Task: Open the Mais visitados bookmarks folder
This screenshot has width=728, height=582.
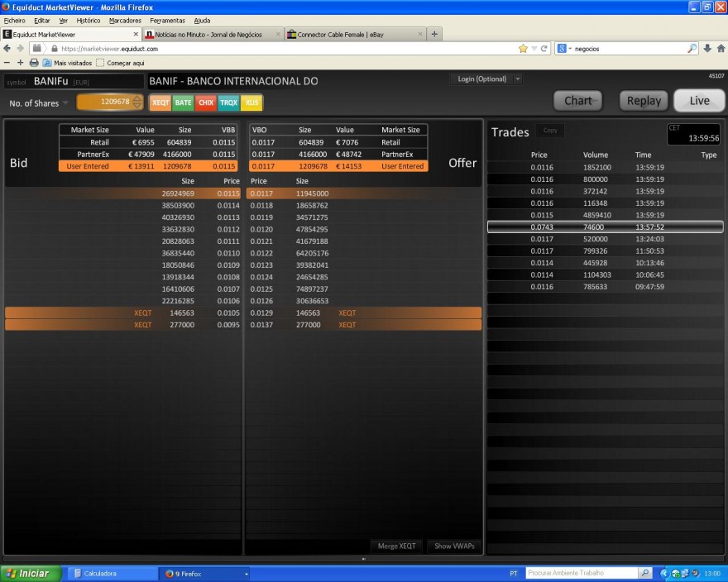Action: (x=68, y=63)
